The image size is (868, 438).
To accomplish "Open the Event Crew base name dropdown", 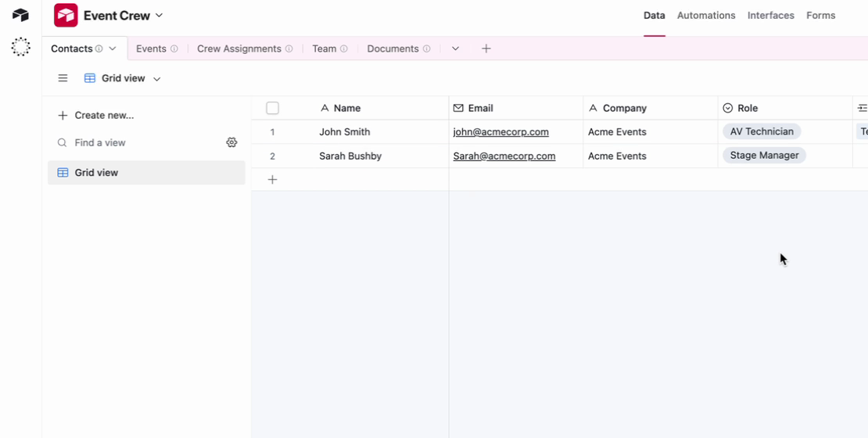I will [x=124, y=16].
